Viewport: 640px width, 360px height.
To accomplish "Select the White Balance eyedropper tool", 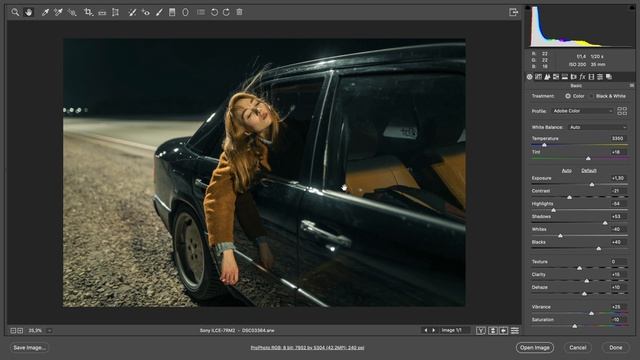I will coord(45,12).
